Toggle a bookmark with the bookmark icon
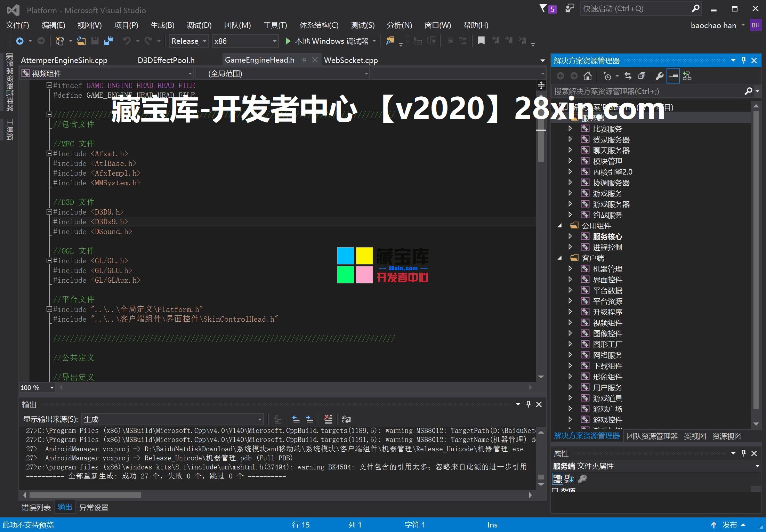The image size is (766, 532). click(481, 41)
